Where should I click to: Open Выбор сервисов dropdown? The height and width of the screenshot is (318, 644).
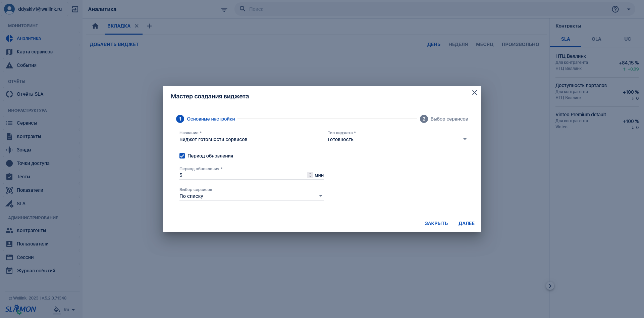point(252,196)
